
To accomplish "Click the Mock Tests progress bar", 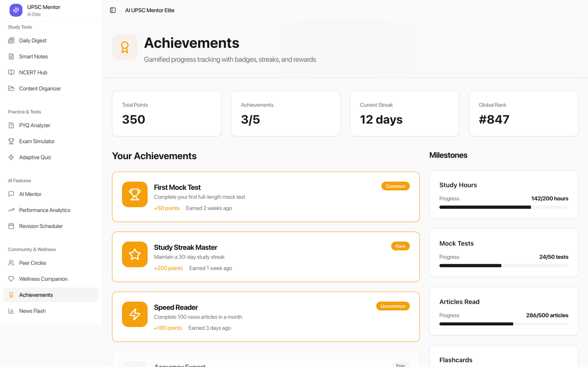I will [504, 265].
